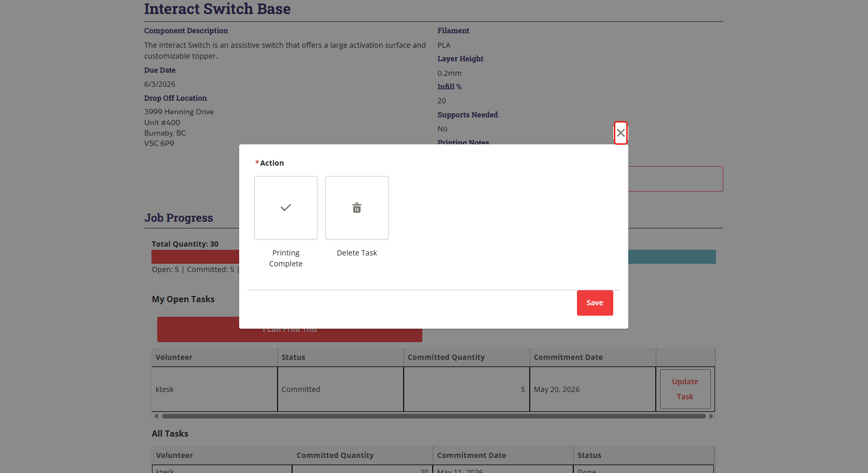Screen dimensions: 868x473
Task: Click the Status column header in My Open Tasks
Action: pyautogui.click(x=341, y=357)
